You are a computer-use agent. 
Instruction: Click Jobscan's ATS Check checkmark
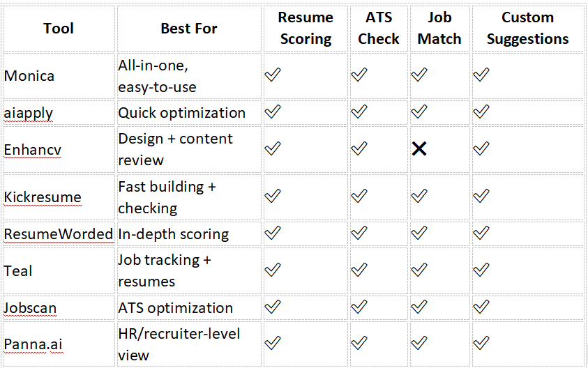point(359,307)
